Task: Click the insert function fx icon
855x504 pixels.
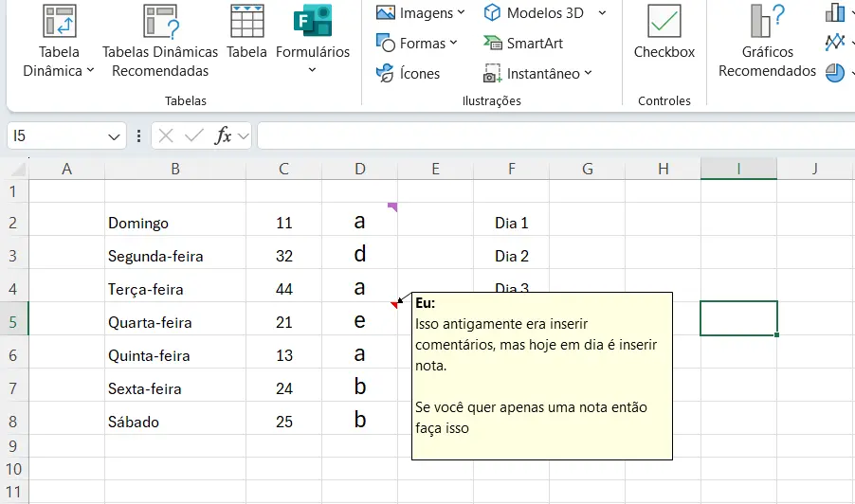Action: click(x=223, y=135)
